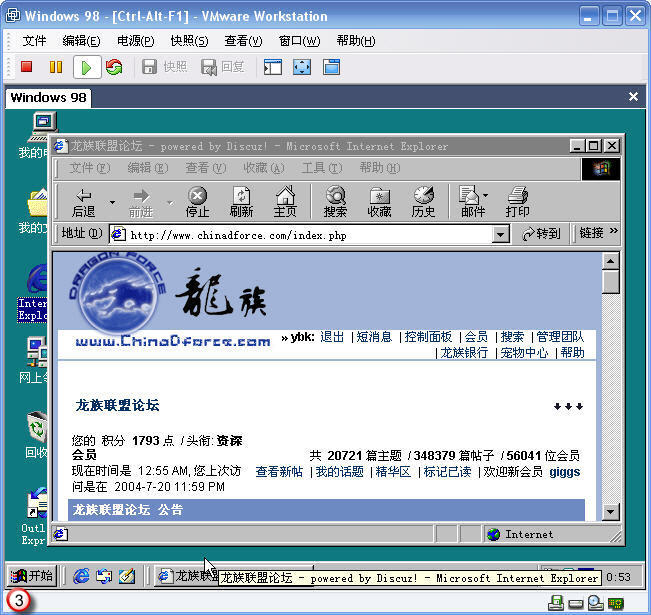Viewport: 651px width, 615px height.
Task: Open the VMware 查看(V) menu
Action: pos(243,41)
